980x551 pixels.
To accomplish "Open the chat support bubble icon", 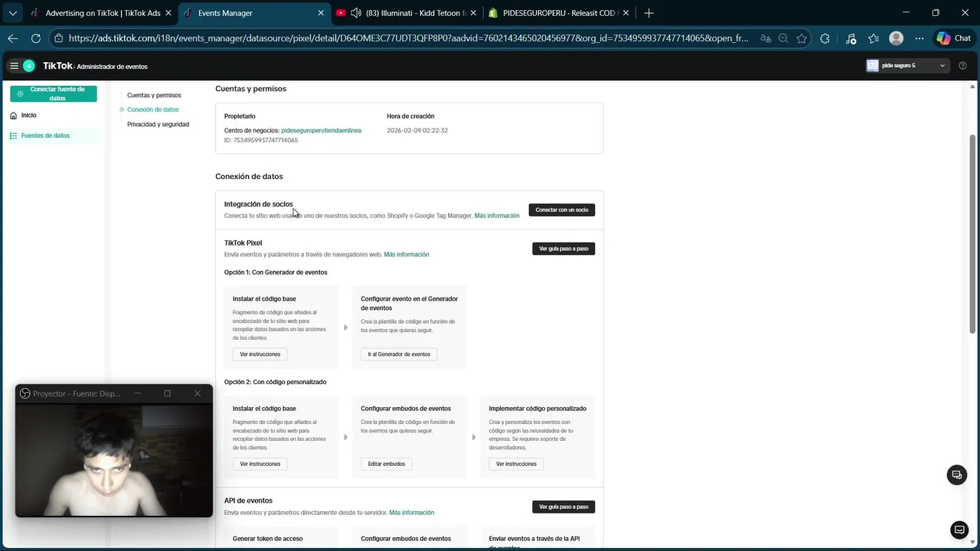I will coord(956,475).
